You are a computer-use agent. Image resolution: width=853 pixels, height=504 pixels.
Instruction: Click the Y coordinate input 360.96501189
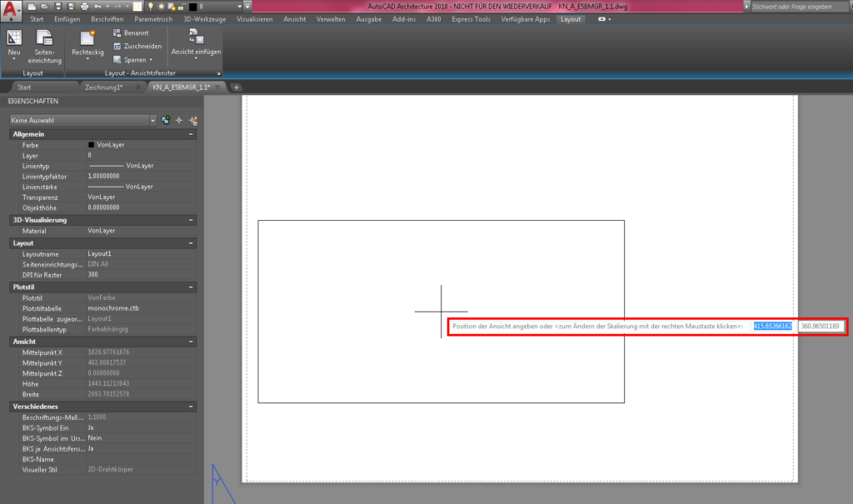click(x=820, y=326)
